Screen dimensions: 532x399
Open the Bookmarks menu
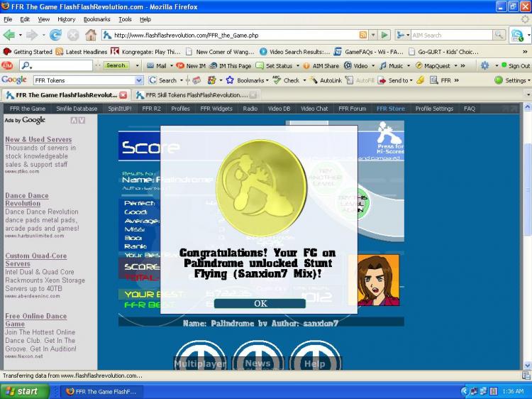point(96,19)
